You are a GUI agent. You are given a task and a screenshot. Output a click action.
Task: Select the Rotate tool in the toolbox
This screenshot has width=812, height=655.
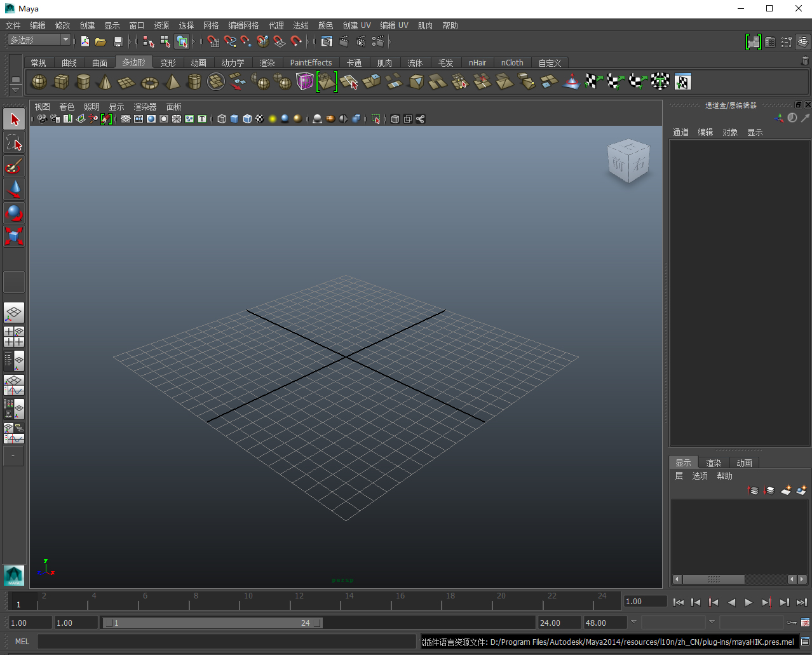point(14,213)
